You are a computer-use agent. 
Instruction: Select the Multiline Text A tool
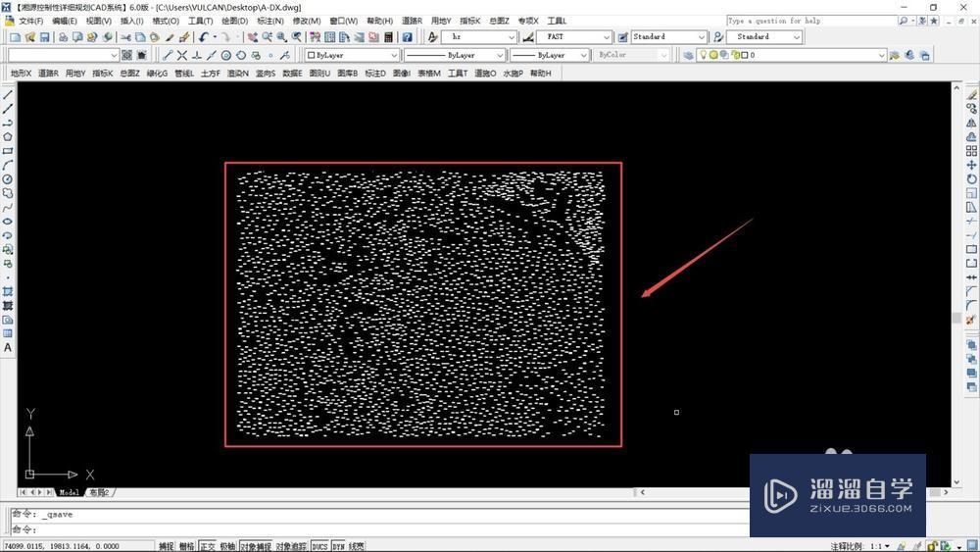pos(8,348)
